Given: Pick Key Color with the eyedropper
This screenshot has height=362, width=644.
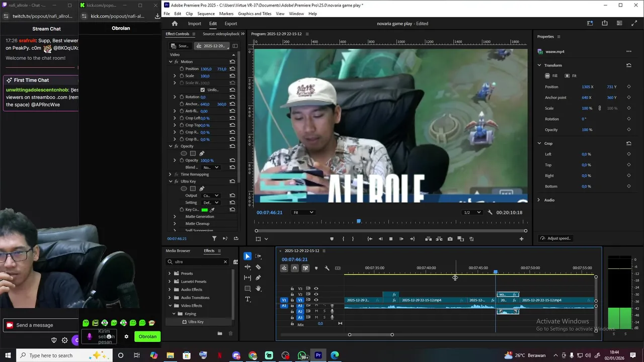Looking at the screenshot, I should (x=212, y=210).
